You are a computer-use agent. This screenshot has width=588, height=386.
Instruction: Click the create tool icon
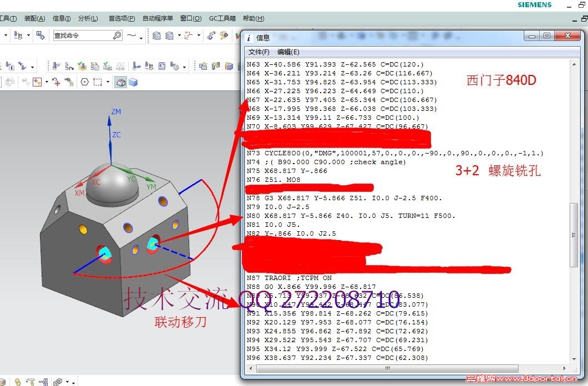point(216,67)
